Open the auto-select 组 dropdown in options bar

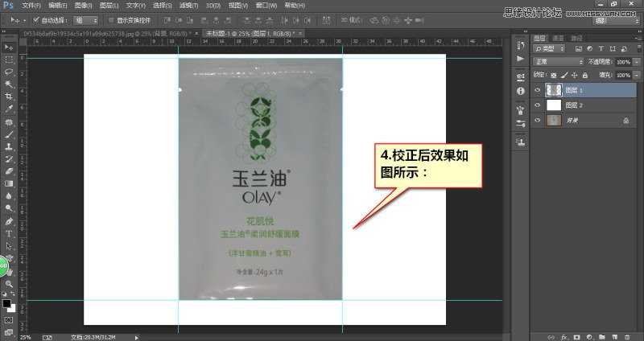[85, 19]
